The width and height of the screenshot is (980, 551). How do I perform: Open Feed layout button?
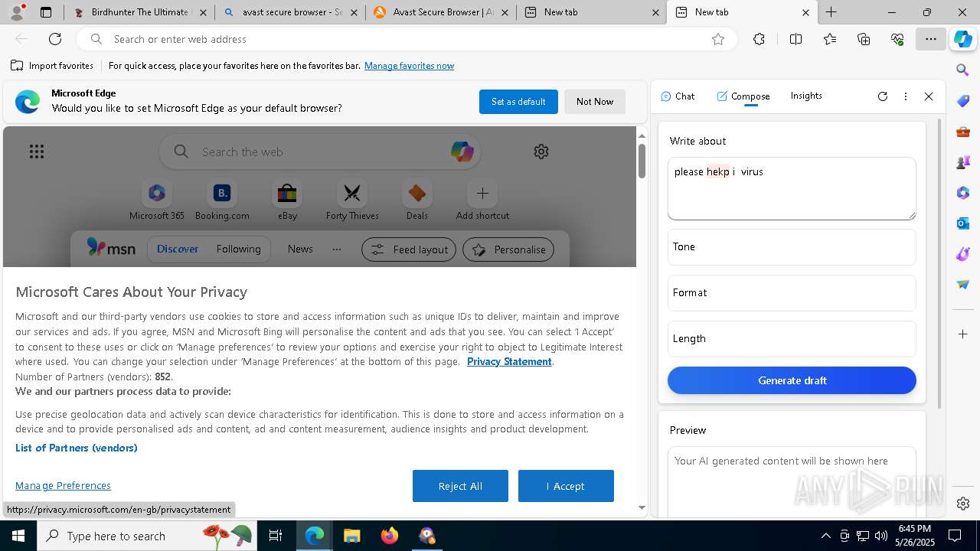(409, 249)
